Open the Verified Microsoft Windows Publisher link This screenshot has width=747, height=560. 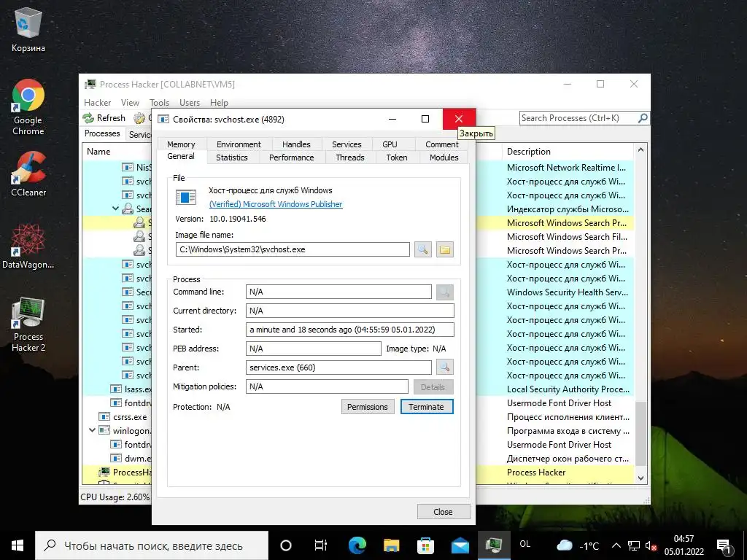[x=276, y=204]
